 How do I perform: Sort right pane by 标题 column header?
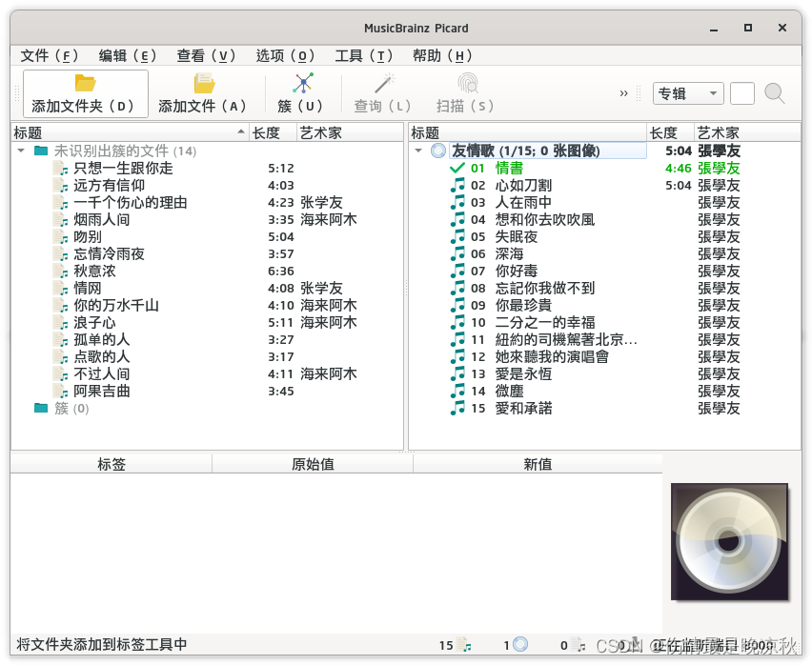528,132
